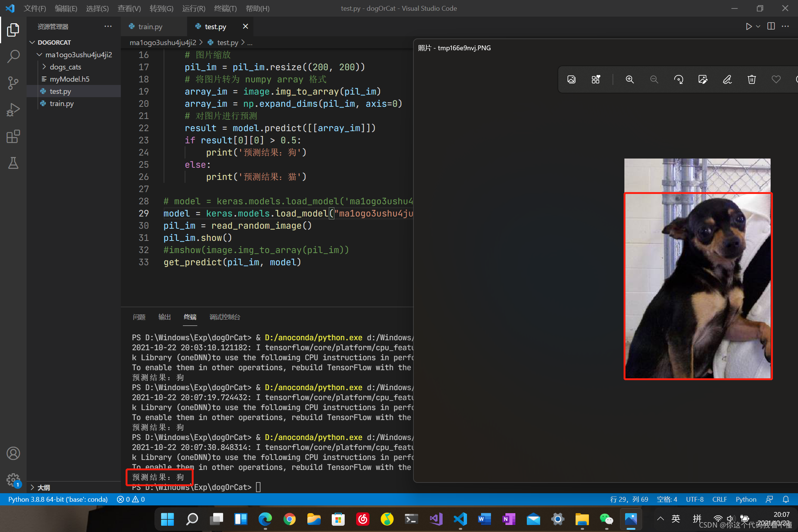Open the Extensions view
Image resolution: width=798 pixels, height=532 pixels.
(13, 137)
